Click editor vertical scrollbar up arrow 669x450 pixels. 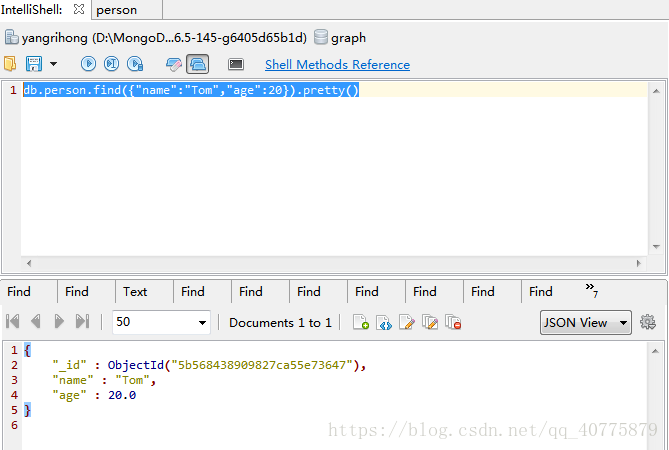(x=656, y=91)
